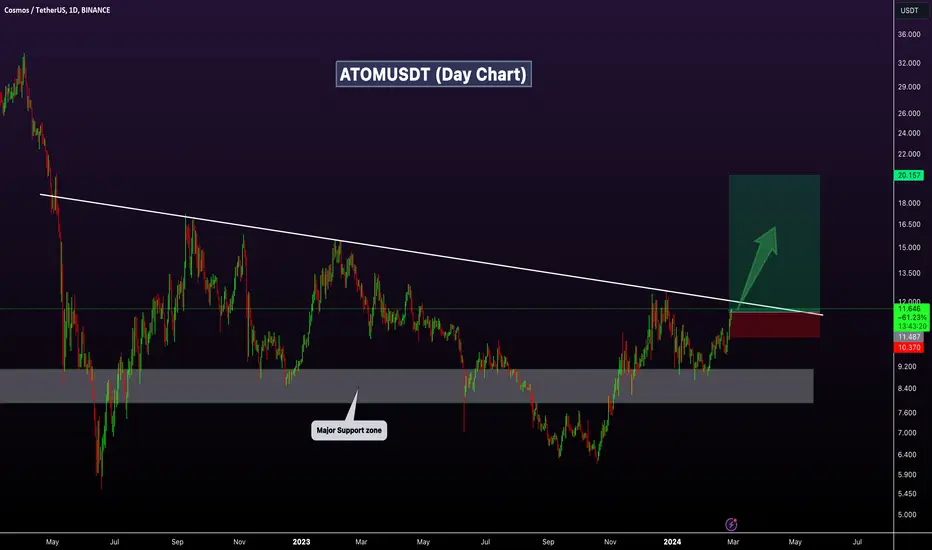Click the 2023 label on the time axis
This screenshot has height=550, width=932.
pyautogui.click(x=301, y=542)
